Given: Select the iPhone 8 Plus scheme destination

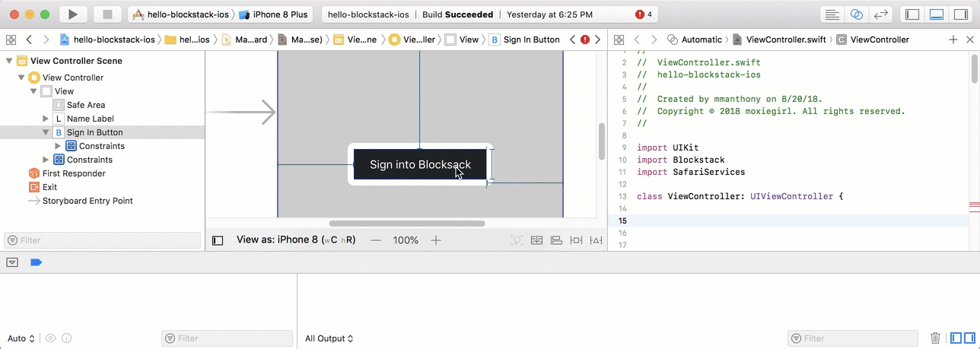Looking at the screenshot, I should click(x=277, y=14).
